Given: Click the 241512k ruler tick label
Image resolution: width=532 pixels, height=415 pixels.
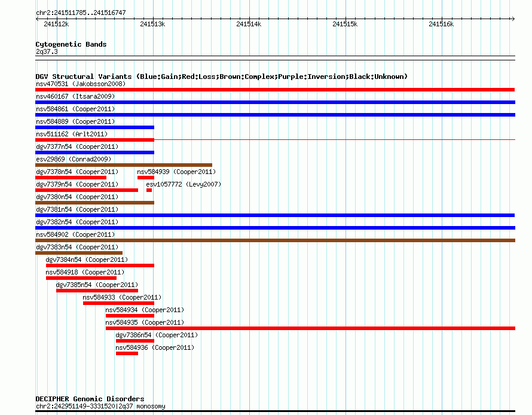Looking at the screenshot, I should (56, 24).
